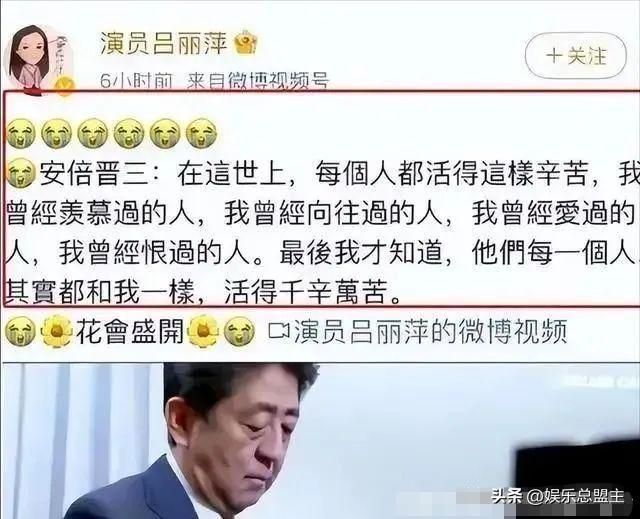Viewport: 640px width, 519px height.
Task: Open the 演员吕丽萍的微博视频 link
Action: coord(431,331)
